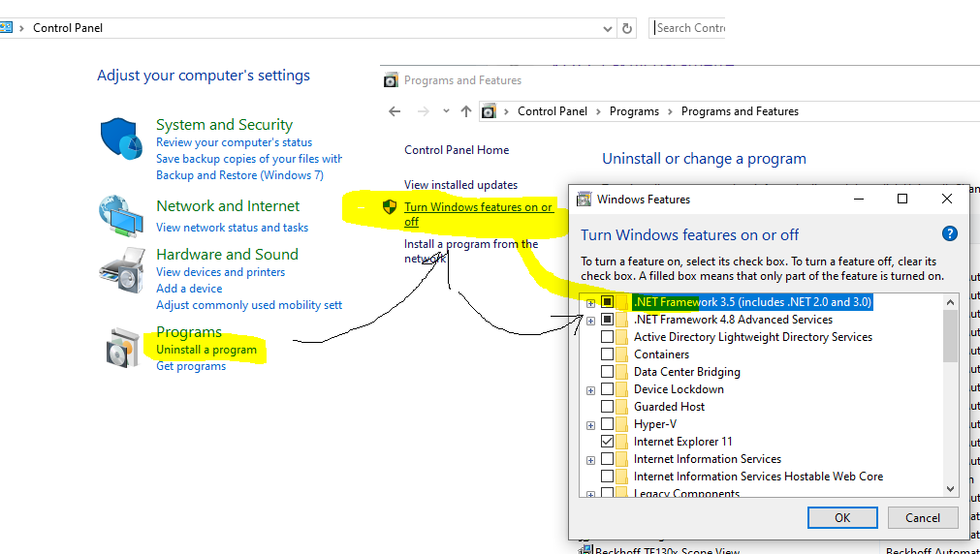Open Install a program from the network
980x554 pixels.
(471, 251)
